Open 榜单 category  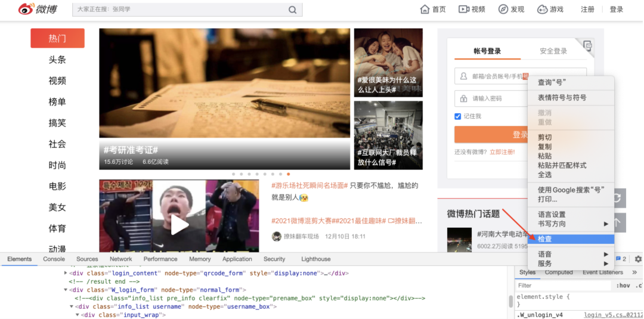[57, 102]
